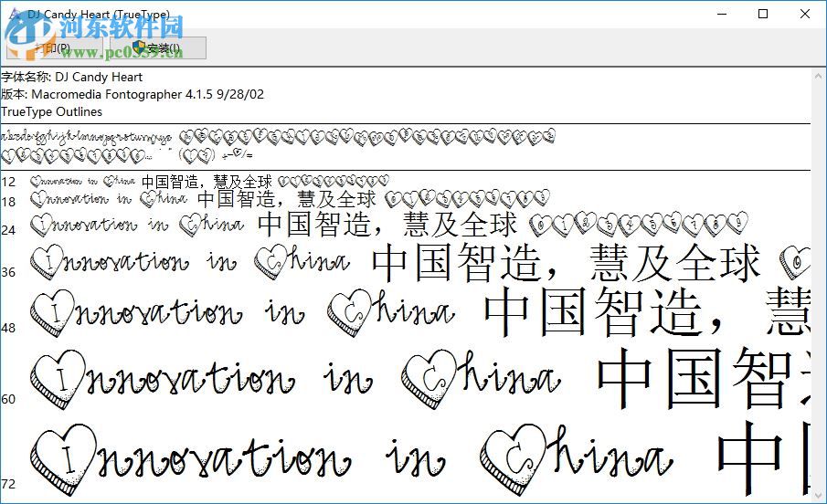The image size is (827, 504).
Task: Click the size 36 sample label
Action: [x=8, y=272]
